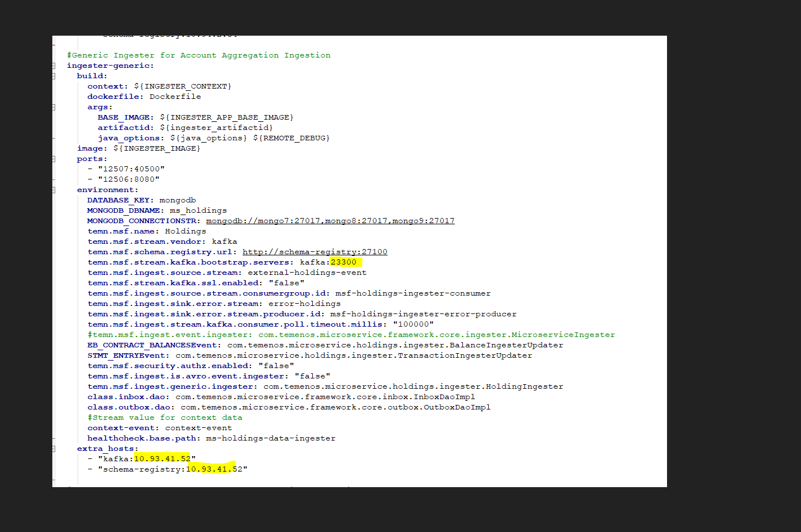Screen dimensions: 801x532
Task: Open the mongodb connection string link
Action: coord(330,221)
